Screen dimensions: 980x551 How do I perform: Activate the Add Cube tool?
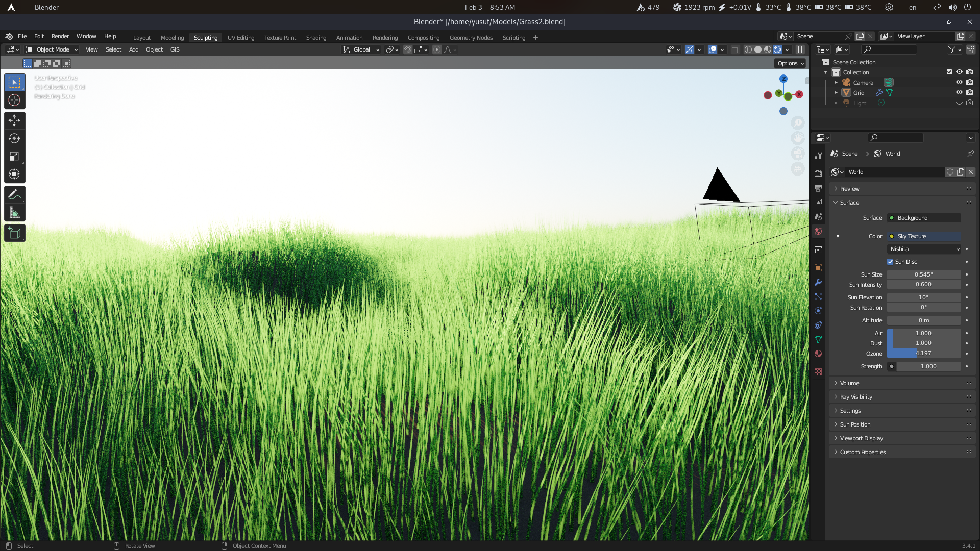tap(14, 233)
